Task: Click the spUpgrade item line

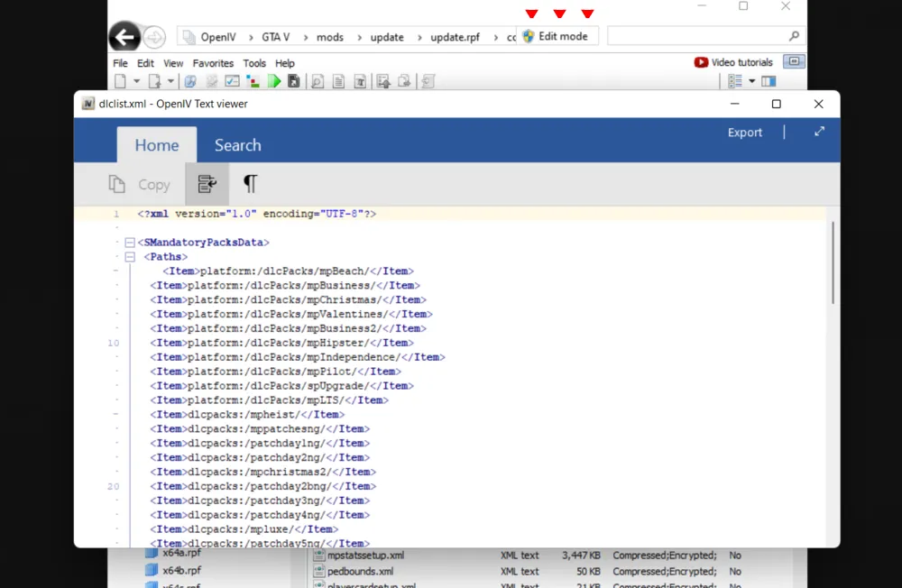Action: (x=281, y=386)
